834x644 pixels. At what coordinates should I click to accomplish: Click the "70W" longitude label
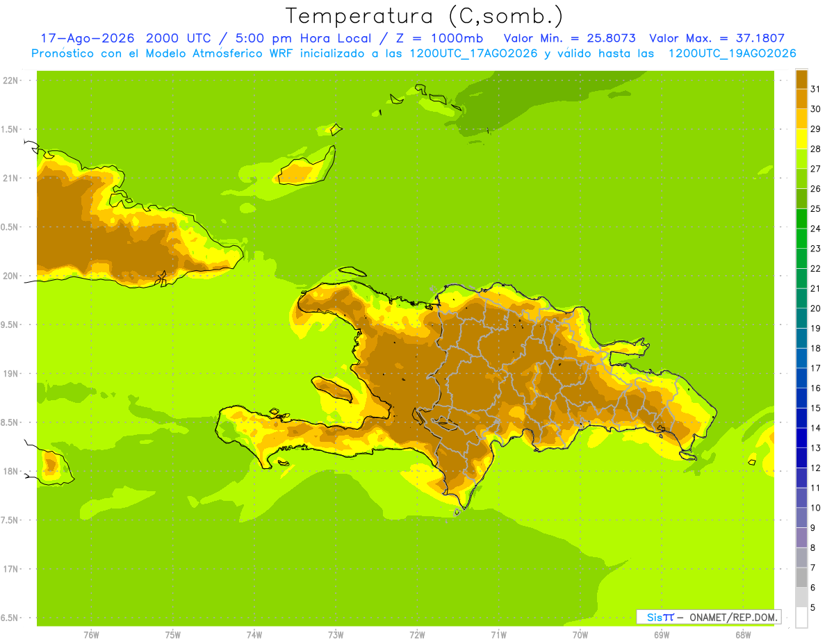coord(580,635)
